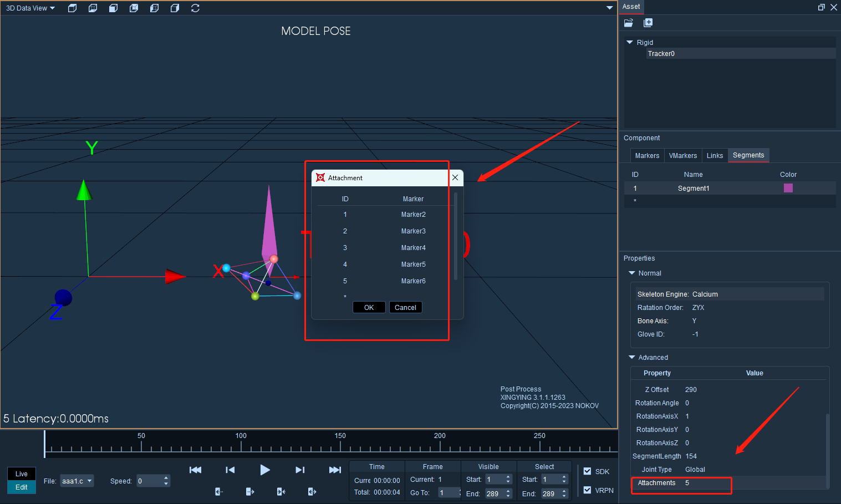Viewport: 841px width, 504px height.
Task: Switch to Live mode
Action: (x=22, y=474)
